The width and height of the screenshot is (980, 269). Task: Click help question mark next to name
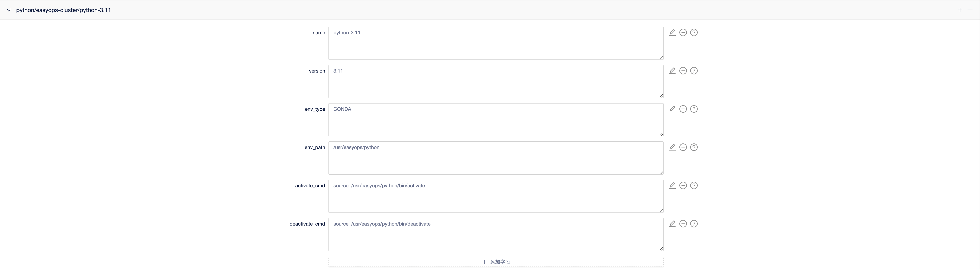pos(694,33)
